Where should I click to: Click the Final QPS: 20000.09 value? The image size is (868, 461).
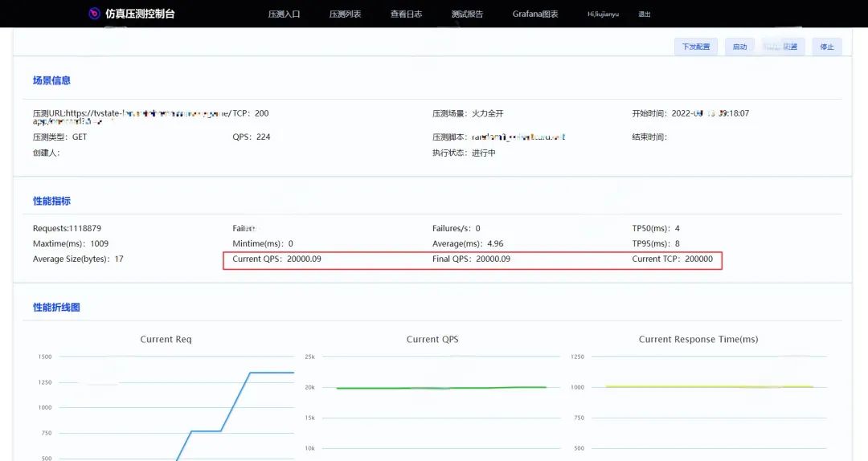tap(471, 259)
